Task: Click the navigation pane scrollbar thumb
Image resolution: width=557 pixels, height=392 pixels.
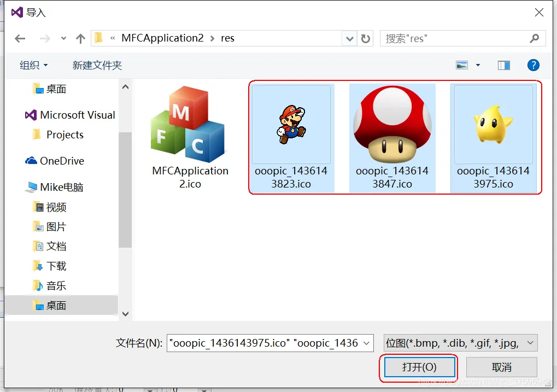Action: 125,189
